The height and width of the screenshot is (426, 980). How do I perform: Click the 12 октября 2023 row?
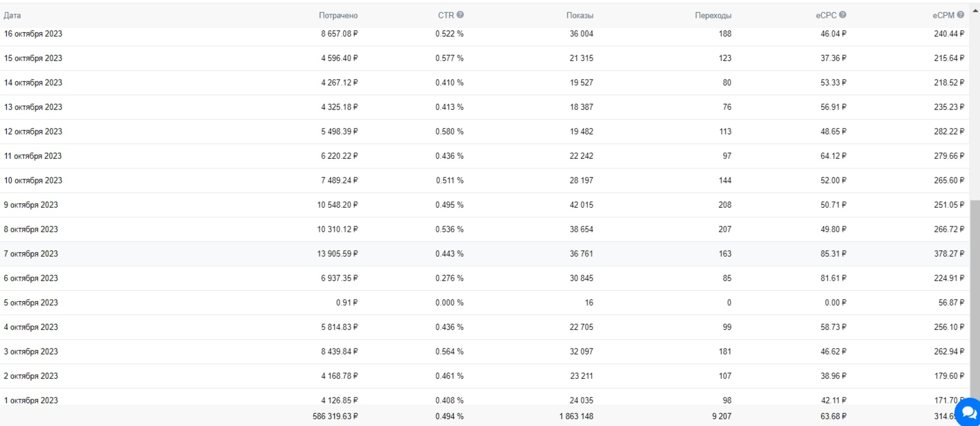[x=485, y=131]
